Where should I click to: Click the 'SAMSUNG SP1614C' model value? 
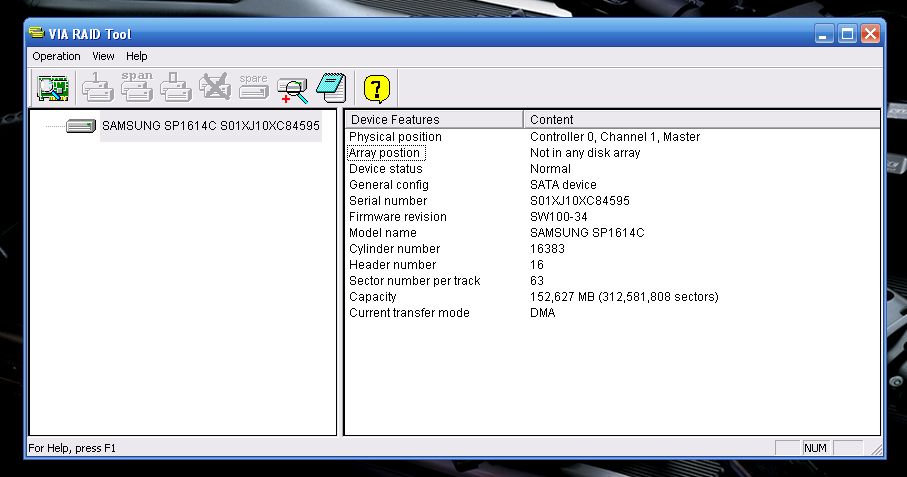(x=587, y=233)
